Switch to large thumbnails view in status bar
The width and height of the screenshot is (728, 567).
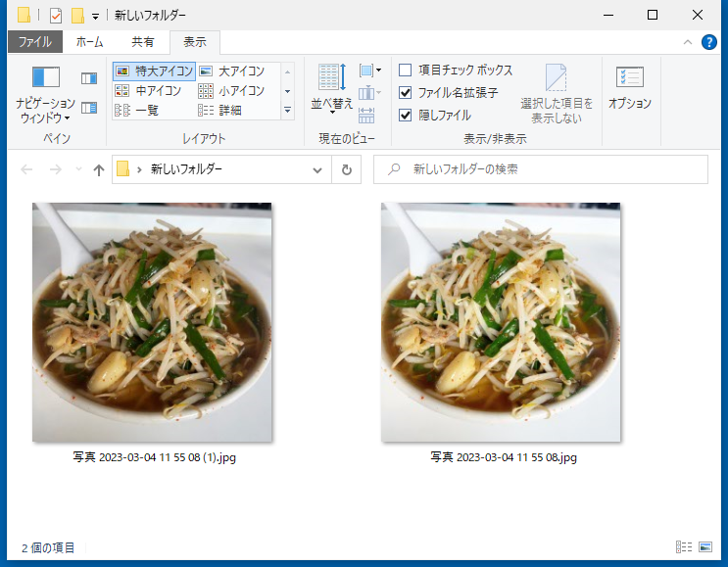705,547
